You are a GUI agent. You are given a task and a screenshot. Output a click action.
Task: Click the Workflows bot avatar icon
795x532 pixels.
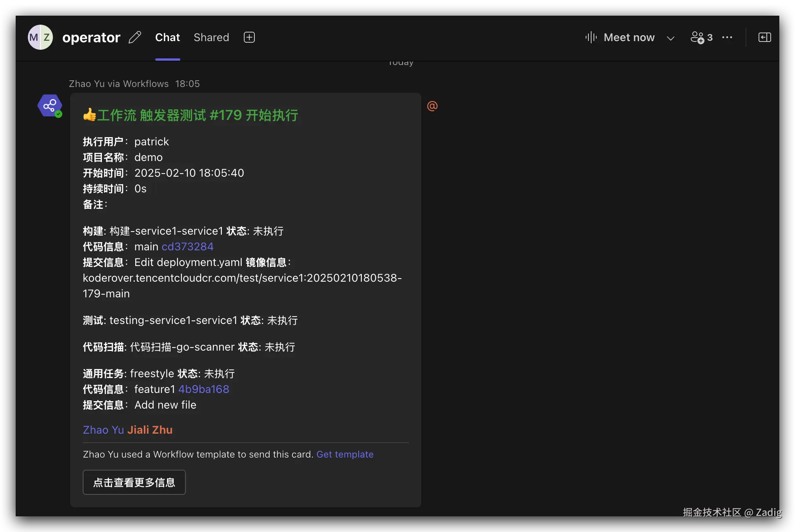pos(50,106)
